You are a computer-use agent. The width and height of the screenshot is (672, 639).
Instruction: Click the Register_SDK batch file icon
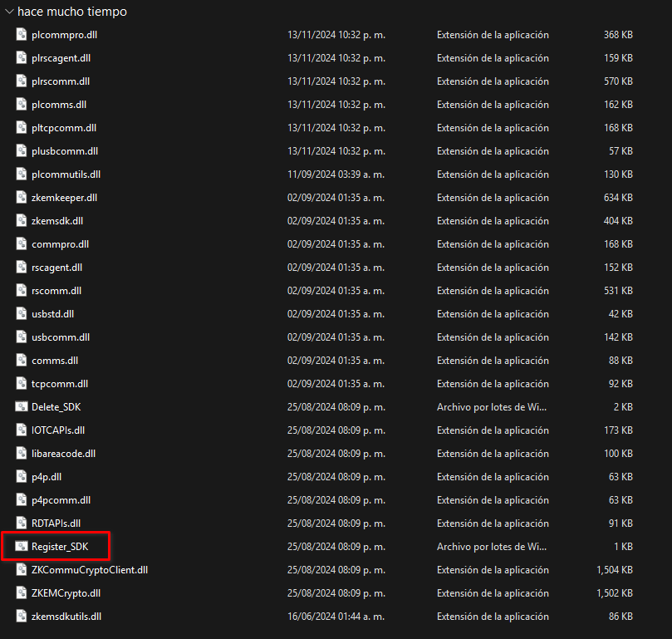22,547
